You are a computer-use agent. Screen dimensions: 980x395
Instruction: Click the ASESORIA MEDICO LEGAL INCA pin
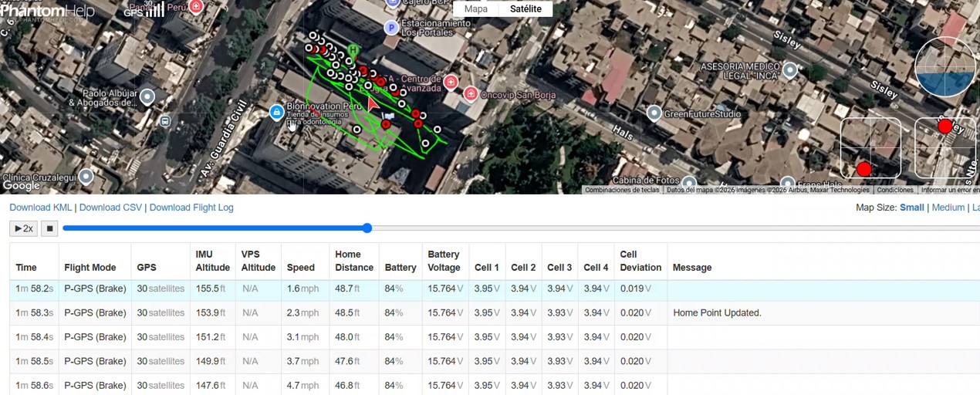coord(789,71)
